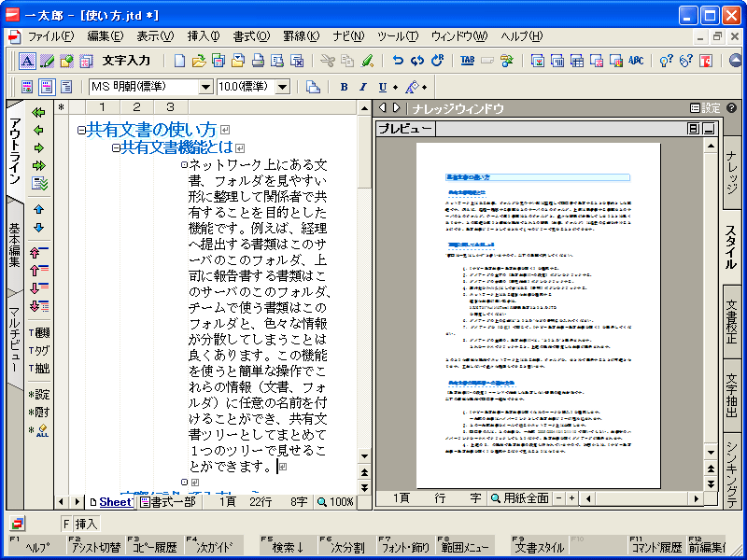
Task: Select the text input mode icon (A)
Action: point(27,61)
